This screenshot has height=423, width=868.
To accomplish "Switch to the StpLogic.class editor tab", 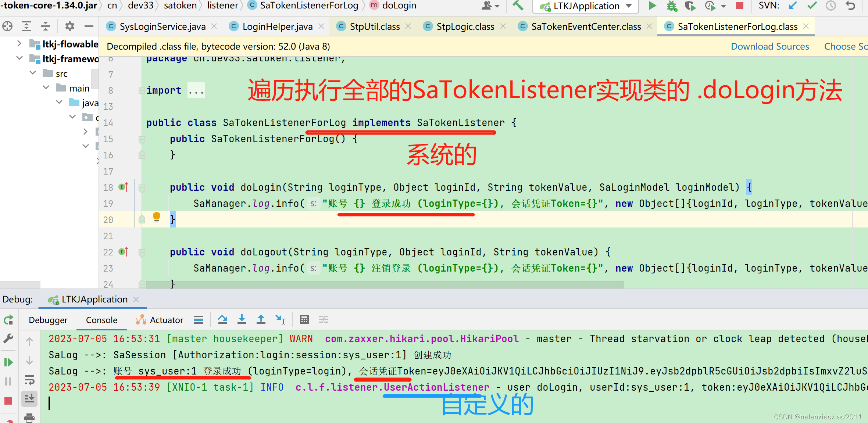I will coord(465,26).
